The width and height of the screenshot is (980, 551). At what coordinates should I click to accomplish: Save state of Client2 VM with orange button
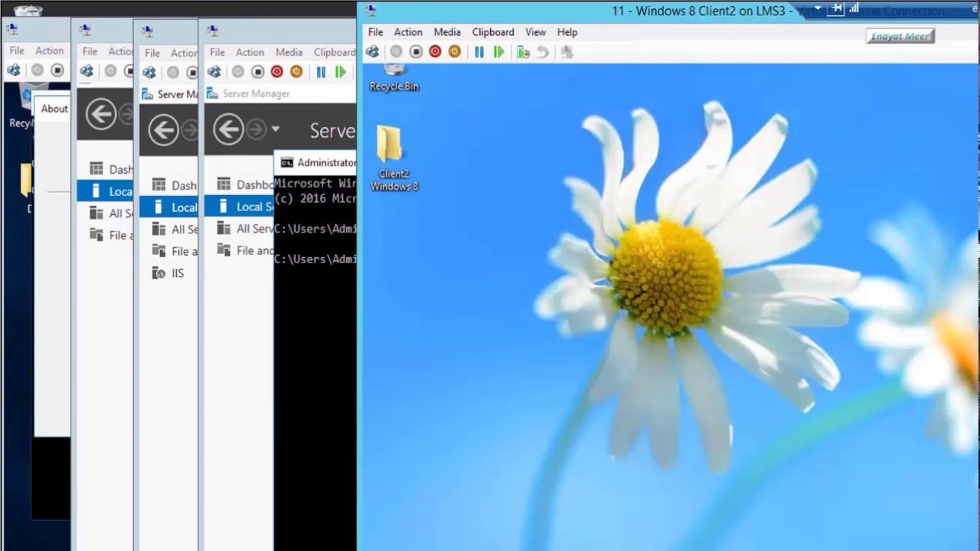click(455, 52)
